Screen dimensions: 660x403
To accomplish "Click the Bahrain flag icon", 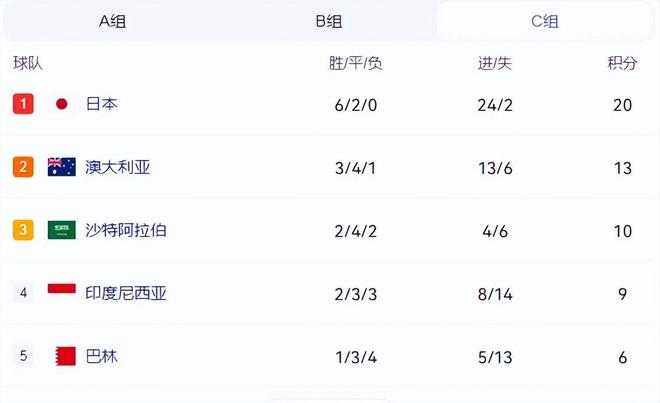I will coord(62,356).
